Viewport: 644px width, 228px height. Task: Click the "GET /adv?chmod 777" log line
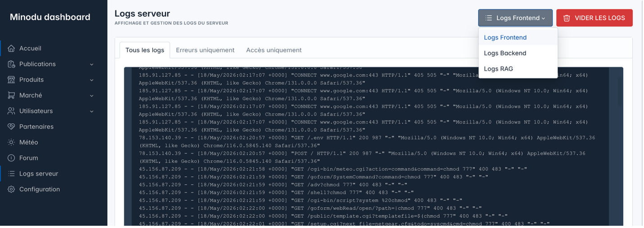click(273, 185)
